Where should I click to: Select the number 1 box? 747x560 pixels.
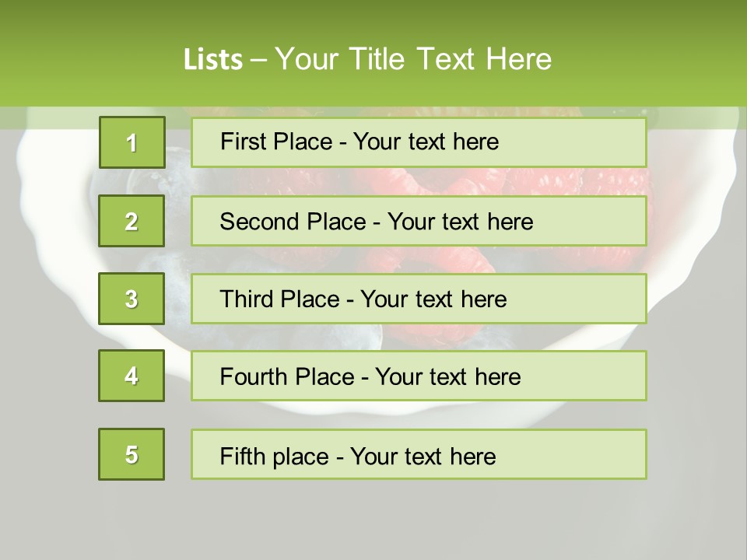click(132, 142)
